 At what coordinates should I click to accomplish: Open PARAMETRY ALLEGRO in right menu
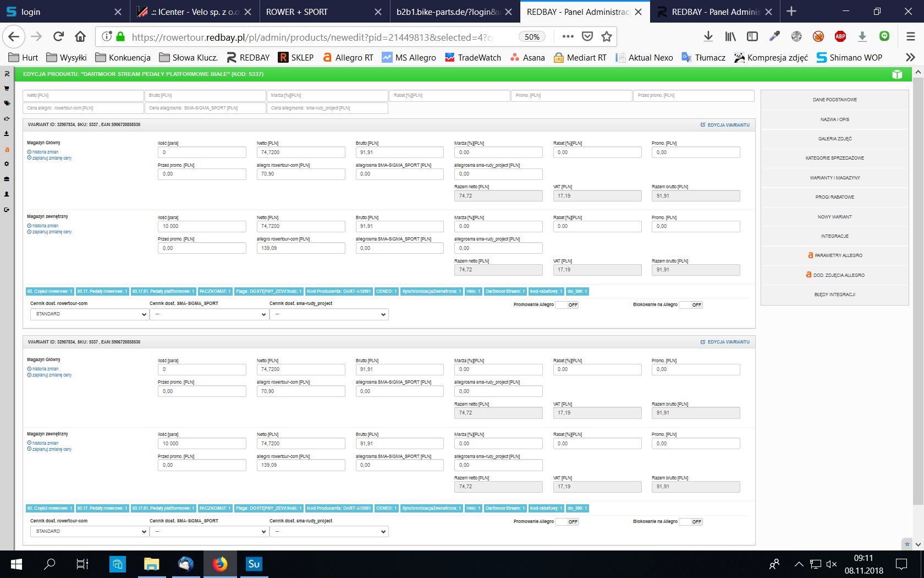834,255
